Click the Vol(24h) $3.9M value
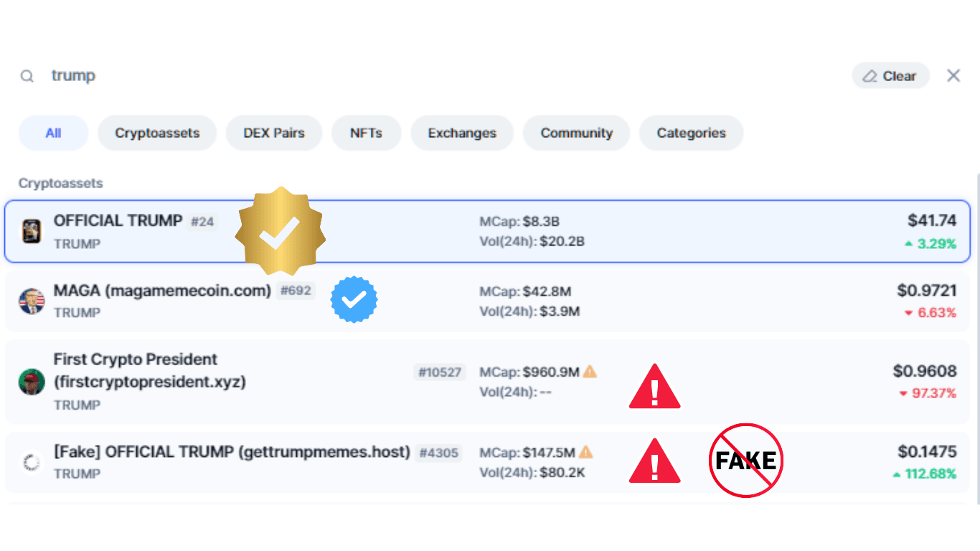Viewport: 980px width, 551px height. [558, 311]
